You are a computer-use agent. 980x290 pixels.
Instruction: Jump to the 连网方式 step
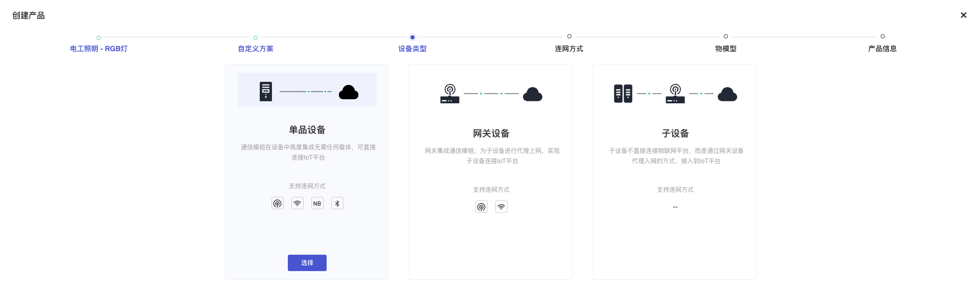click(x=569, y=49)
